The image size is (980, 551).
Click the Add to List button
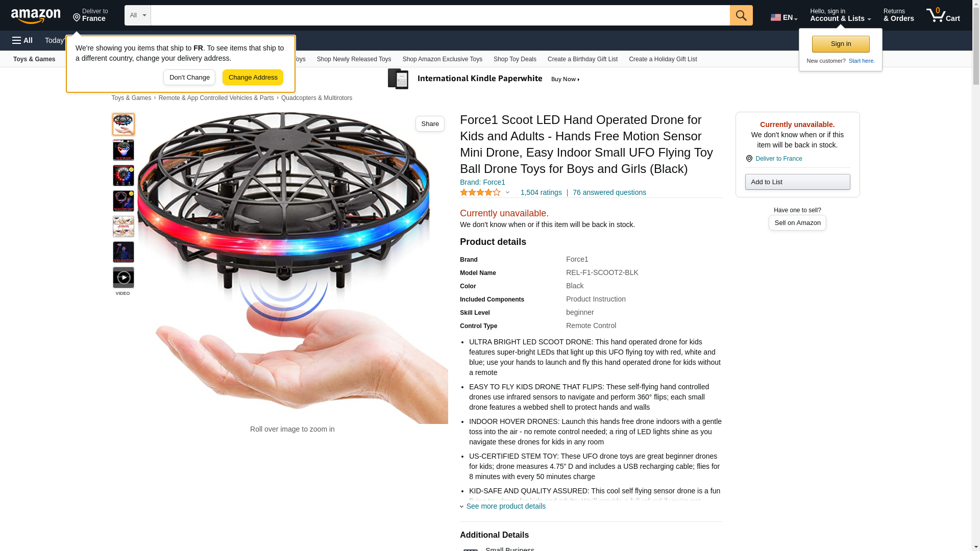[797, 182]
